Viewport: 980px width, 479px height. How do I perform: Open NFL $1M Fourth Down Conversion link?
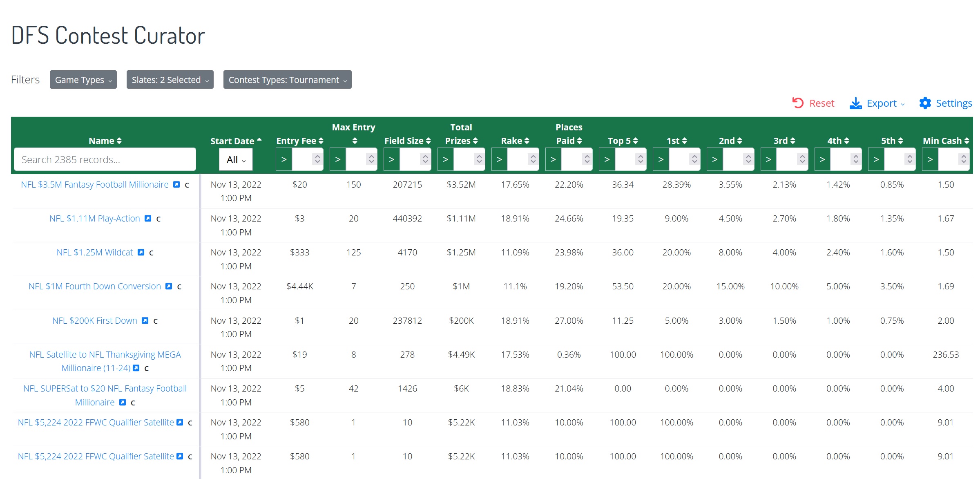[x=95, y=287]
